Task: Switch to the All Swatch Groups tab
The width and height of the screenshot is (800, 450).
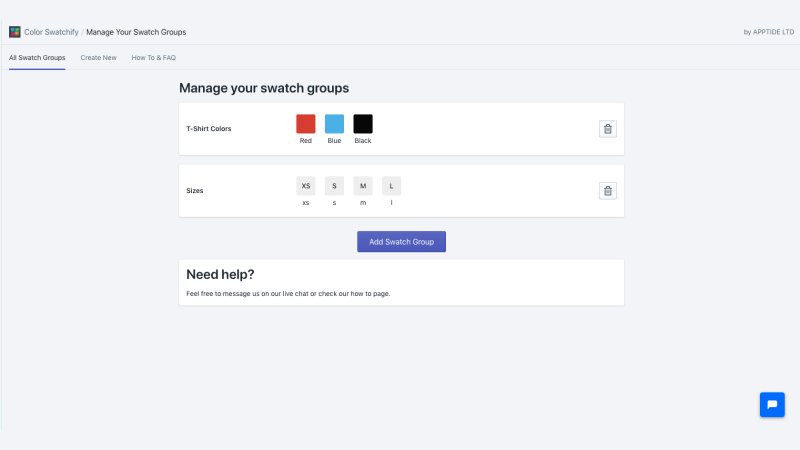Action: point(37,58)
